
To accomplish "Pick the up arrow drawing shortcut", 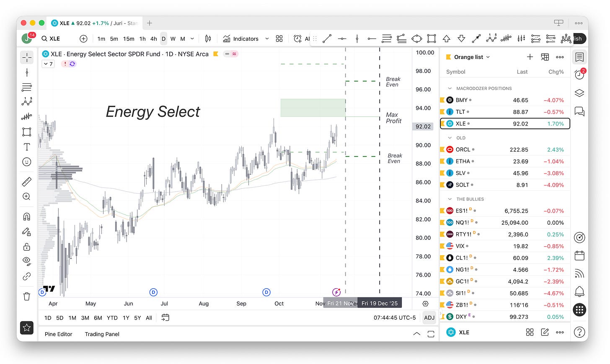I will [447, 38].
